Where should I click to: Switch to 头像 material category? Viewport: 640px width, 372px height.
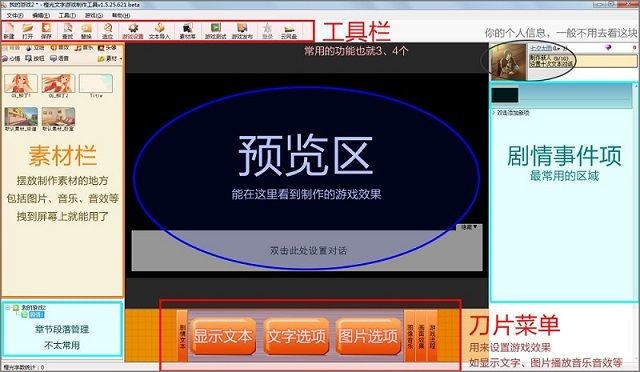click(107, 48)
